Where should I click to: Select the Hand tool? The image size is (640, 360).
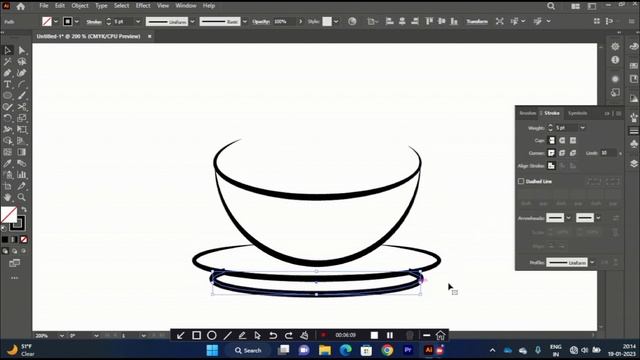point(7,197)
